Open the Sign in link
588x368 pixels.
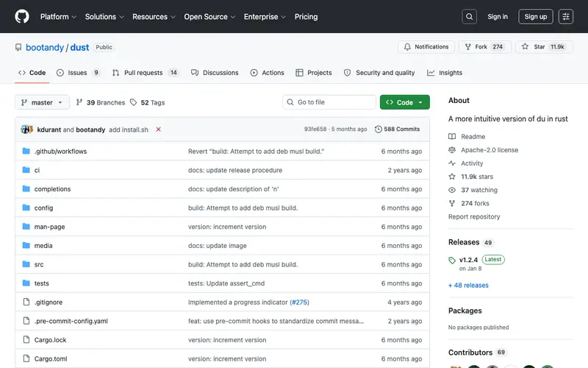click(498, 16)
